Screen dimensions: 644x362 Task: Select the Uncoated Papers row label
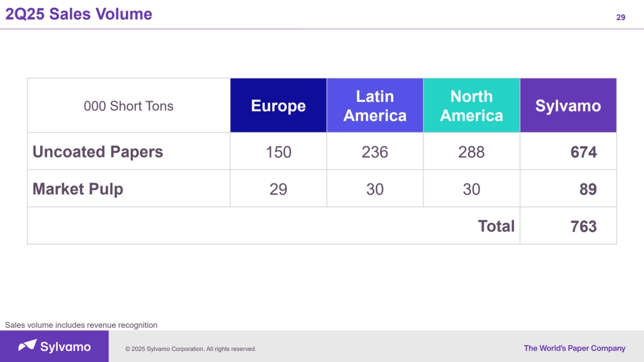point(98,152)
